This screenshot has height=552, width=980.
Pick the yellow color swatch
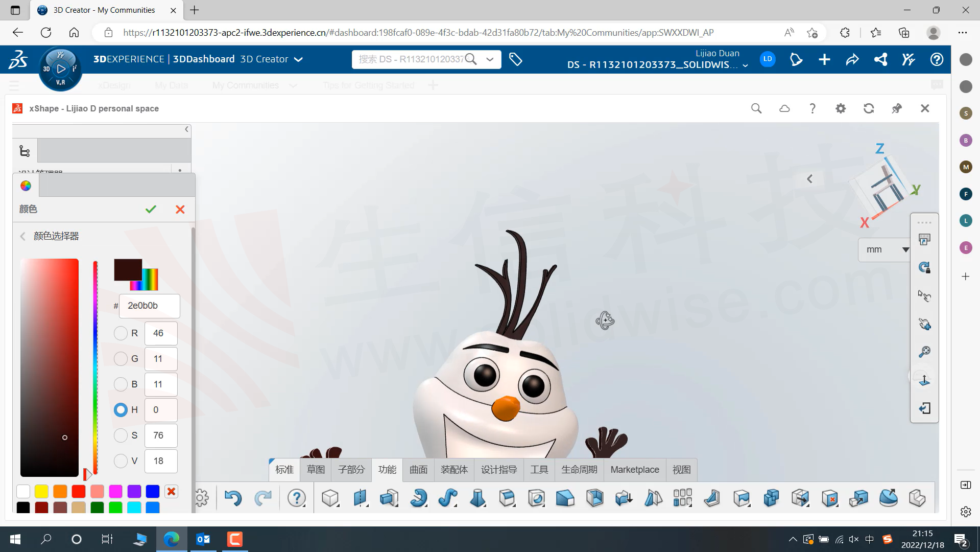[x=41, y=491]
